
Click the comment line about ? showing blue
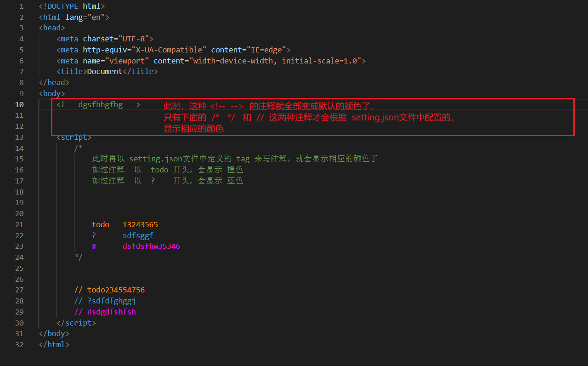point(168,181)
